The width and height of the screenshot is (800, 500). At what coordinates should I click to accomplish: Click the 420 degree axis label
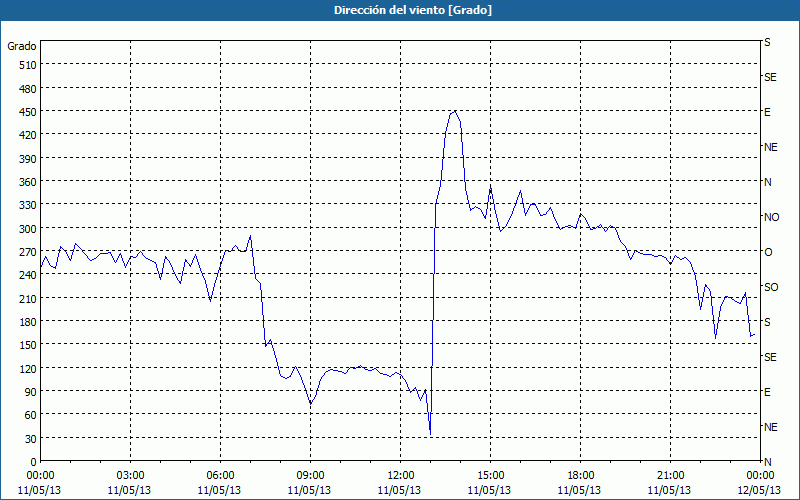(x=28, y=135)
